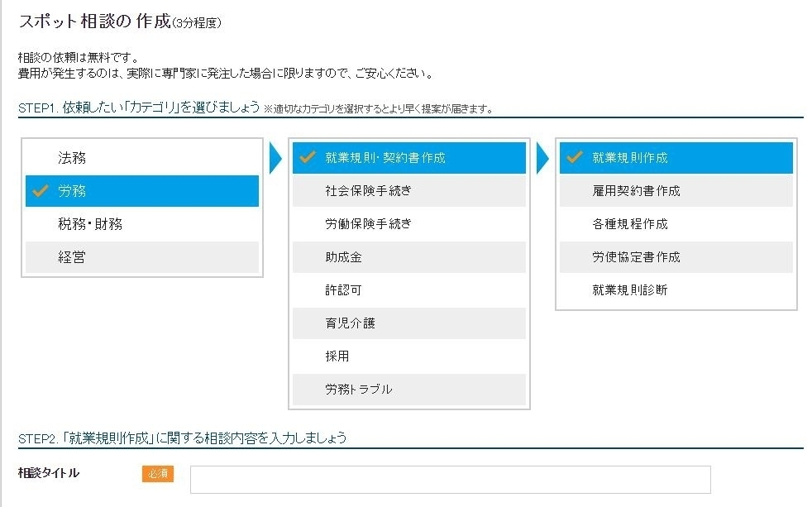
Task: Click the orange 必須 badge
Action: coord(158,474)
